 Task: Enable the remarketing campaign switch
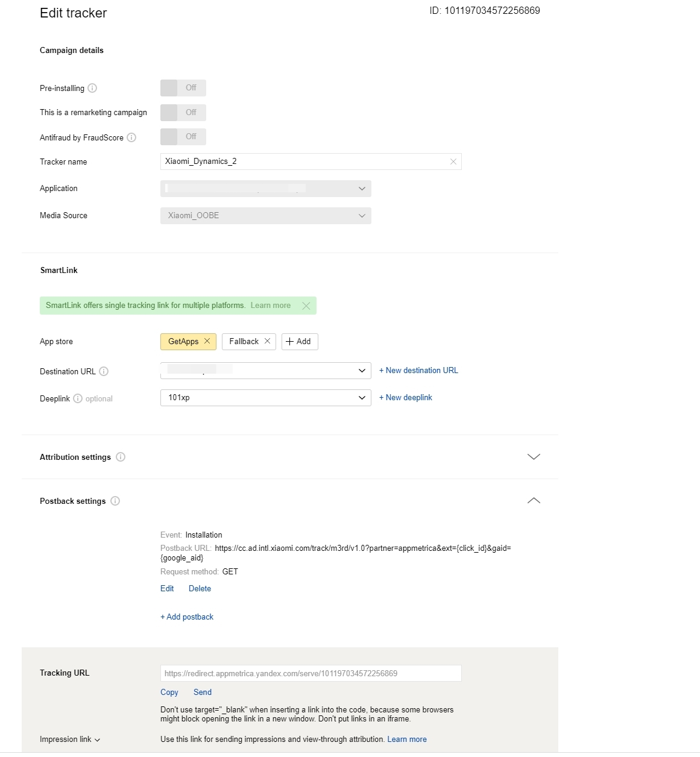click(x=183, y=113)
